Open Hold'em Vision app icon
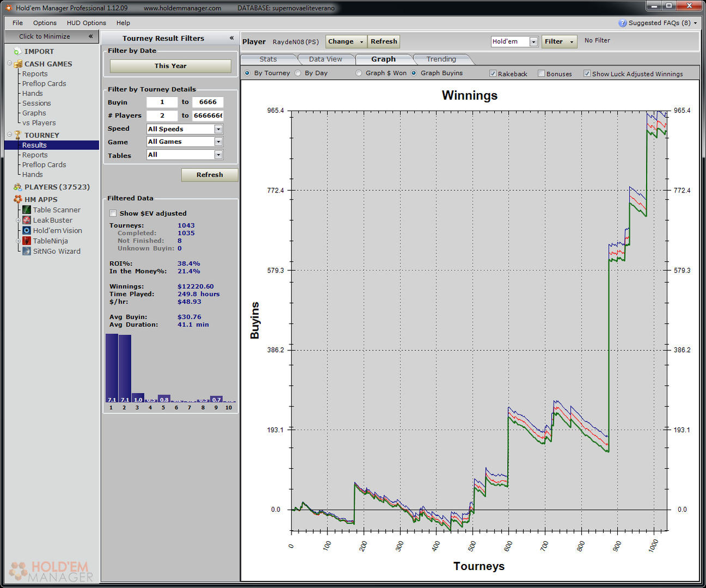 (x=26, y=231)
